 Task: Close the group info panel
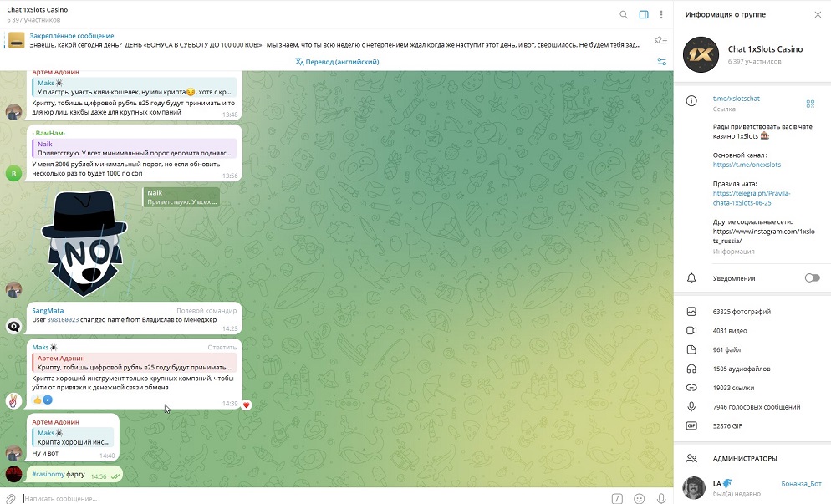click(x=818, y=15)
